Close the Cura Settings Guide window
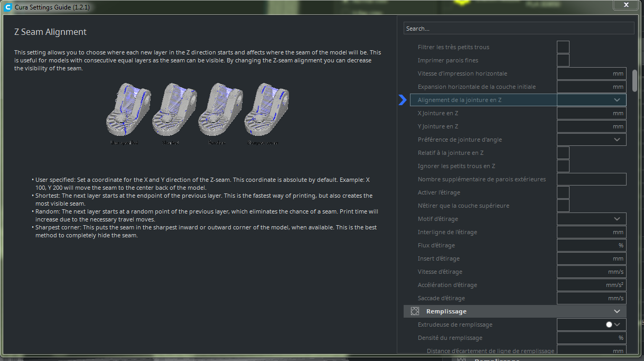Image resolution: width=644 pixels, height=361 pixels. [x=626, y=4]
